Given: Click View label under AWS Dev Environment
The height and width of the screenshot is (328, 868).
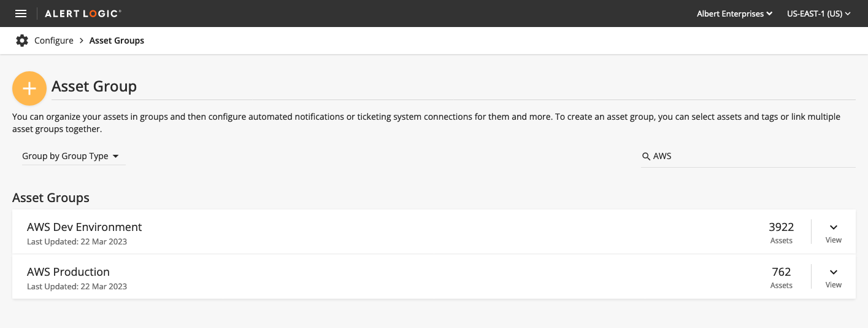Looking at the screenshot, I should 834,240.
